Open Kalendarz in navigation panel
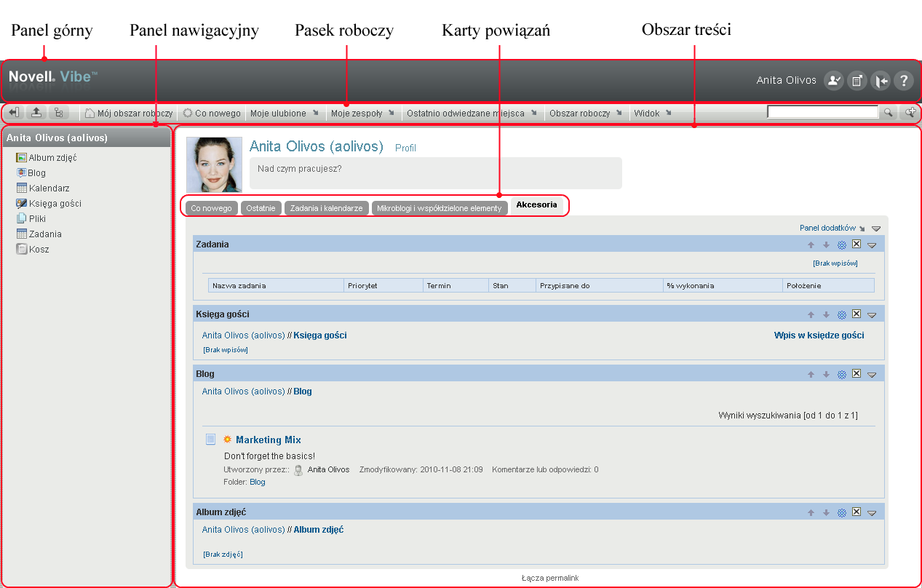 point(49,188)
